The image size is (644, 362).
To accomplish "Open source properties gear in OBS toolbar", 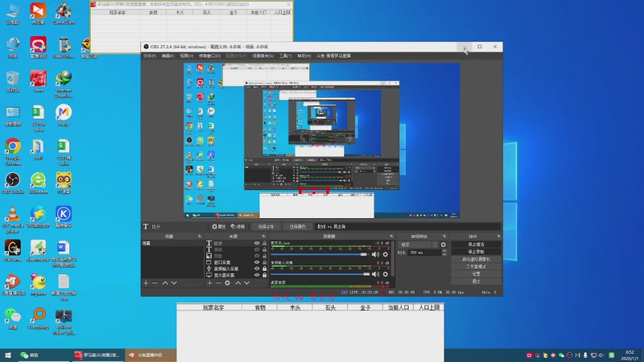I will click(x=218, y=227).
